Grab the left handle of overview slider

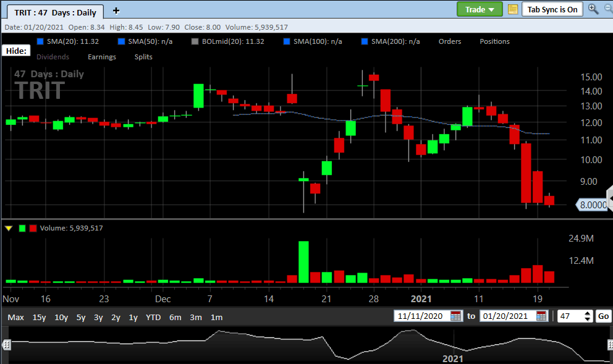(6, 345)
